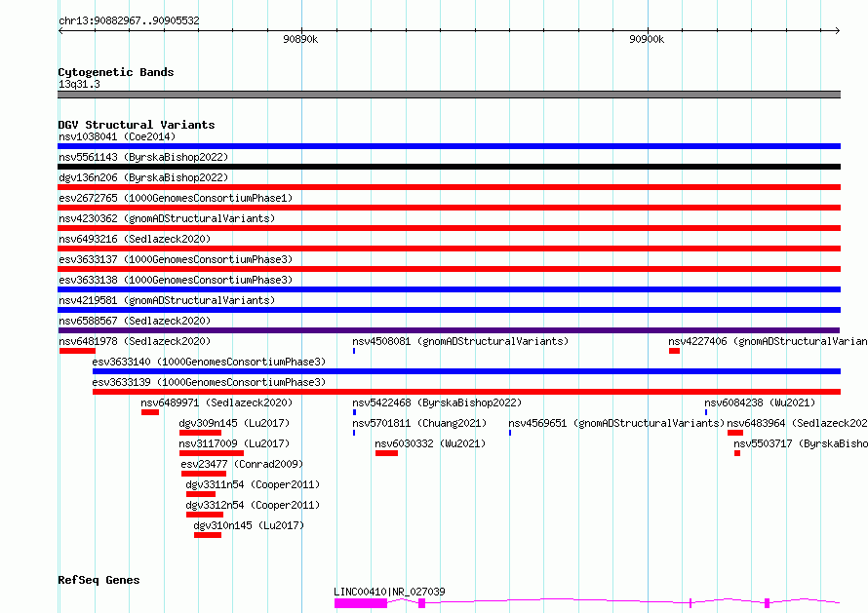Click the large first exon of LINC00410
Image resolution: width=868 pixels, height=613 pixels.
361,603
